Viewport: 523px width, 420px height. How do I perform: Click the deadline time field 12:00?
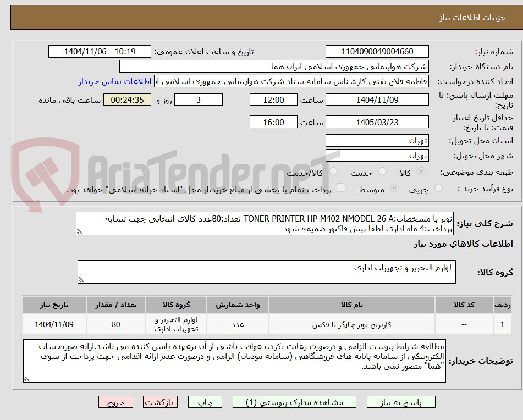click(x=273, y=100)
